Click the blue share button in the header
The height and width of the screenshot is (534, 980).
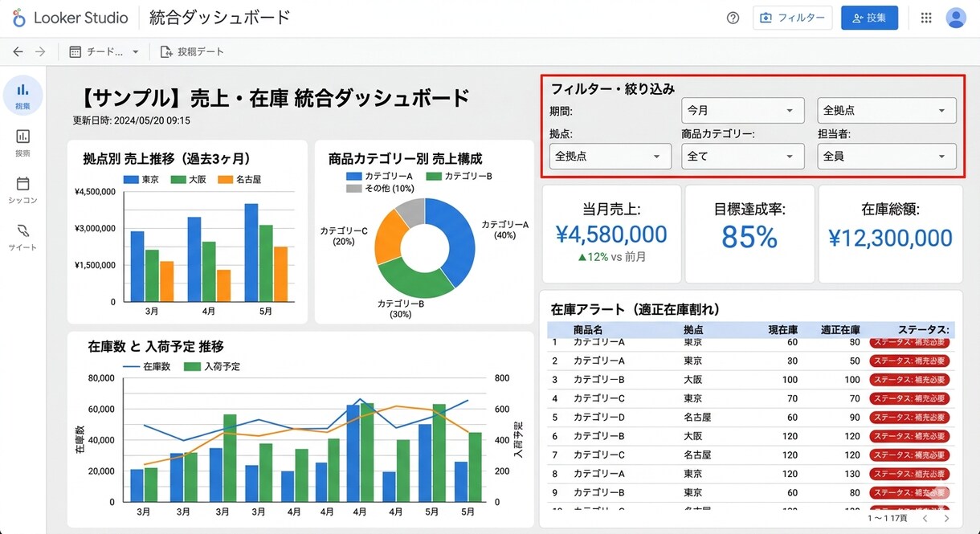tap(869, 18)
